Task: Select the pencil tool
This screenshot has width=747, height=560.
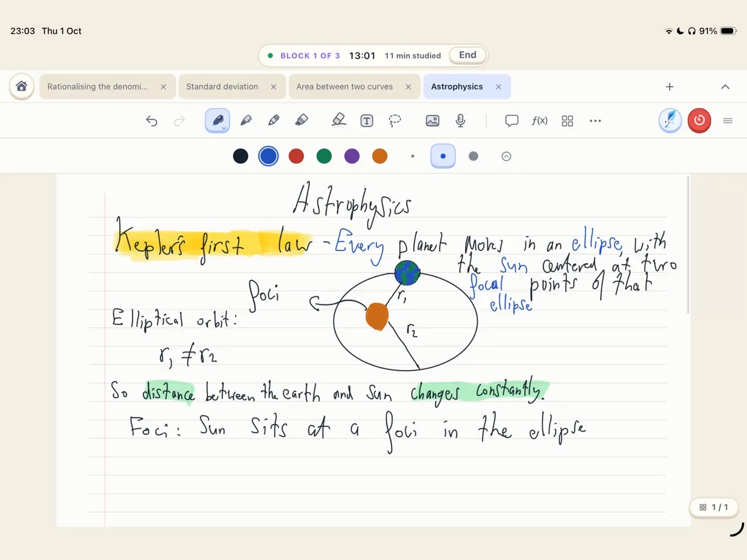Action: pyautogui.click(x=274, y=121)
